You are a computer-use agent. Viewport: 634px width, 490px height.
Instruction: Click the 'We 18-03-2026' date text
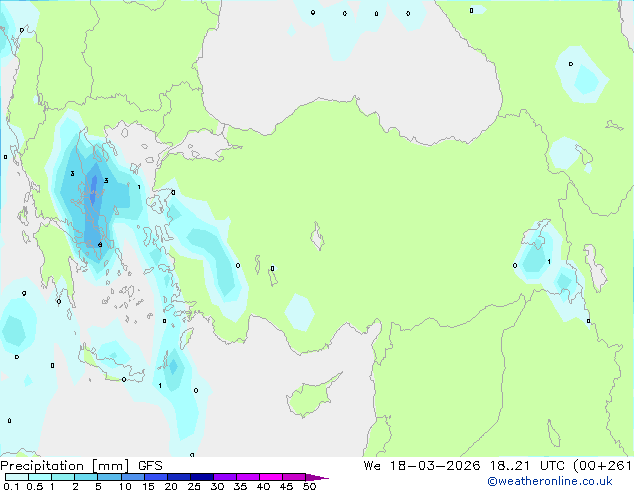pos(422,466)
